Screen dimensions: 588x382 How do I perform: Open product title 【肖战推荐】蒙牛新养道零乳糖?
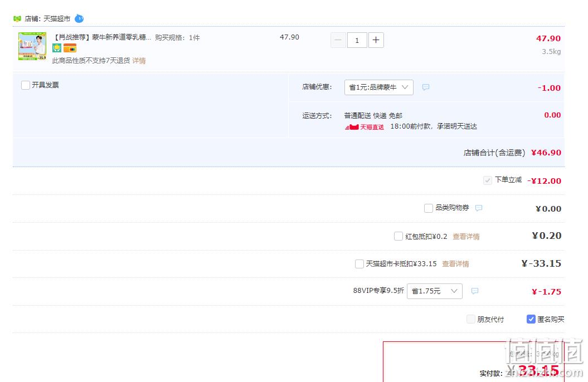click(x=102, y=37)
